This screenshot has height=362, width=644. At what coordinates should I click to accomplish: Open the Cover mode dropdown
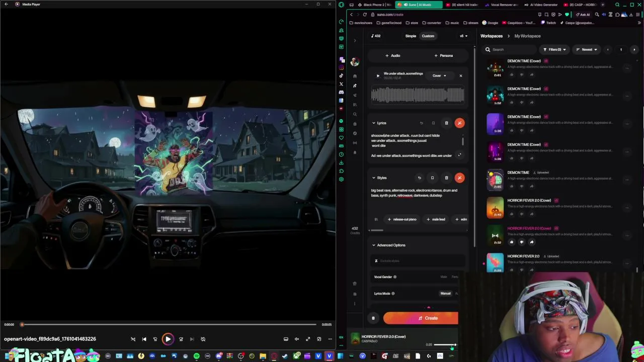pos(439,76)
